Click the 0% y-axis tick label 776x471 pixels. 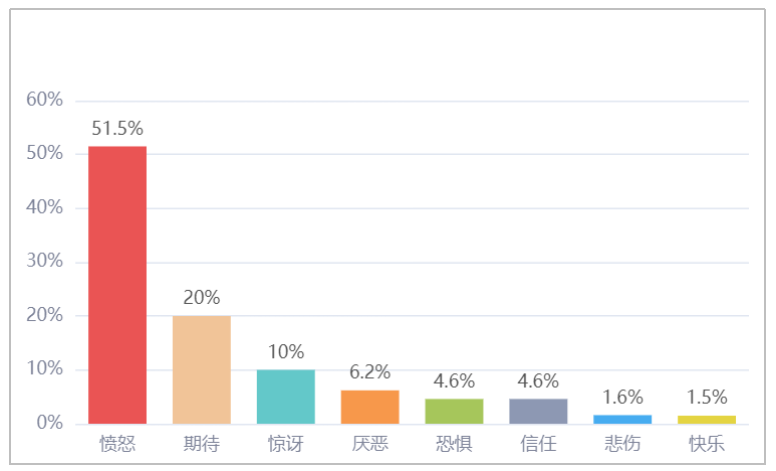(49, 423)
